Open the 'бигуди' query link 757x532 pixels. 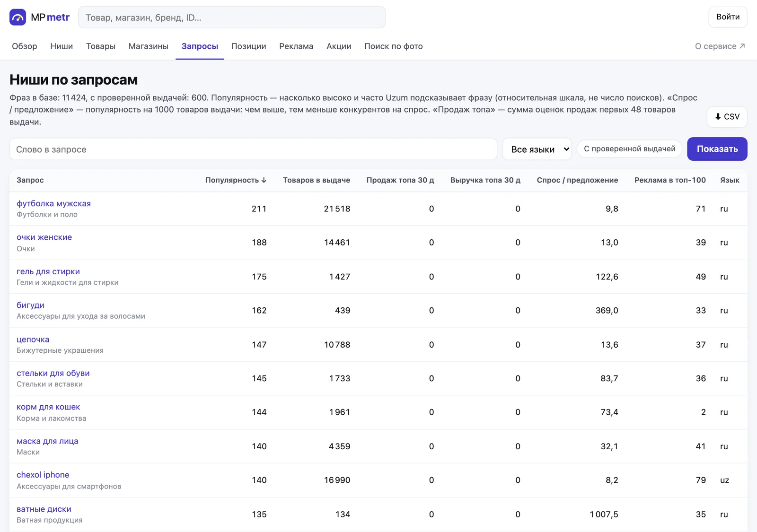coord(30,305)
